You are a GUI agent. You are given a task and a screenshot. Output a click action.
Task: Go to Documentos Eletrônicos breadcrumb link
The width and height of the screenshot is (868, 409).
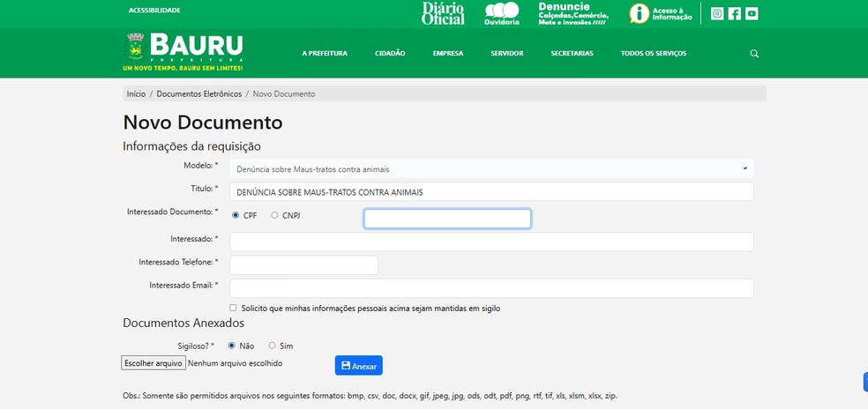coord(199,94)
